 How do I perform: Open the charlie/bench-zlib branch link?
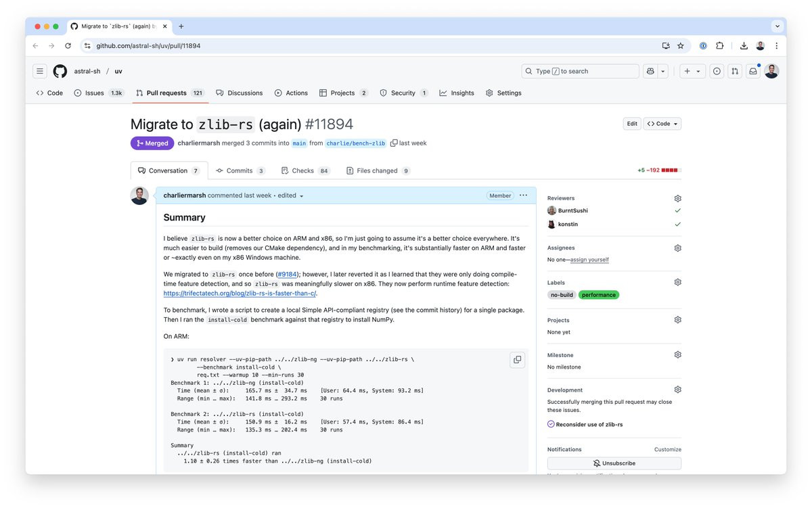click(356, 143)
